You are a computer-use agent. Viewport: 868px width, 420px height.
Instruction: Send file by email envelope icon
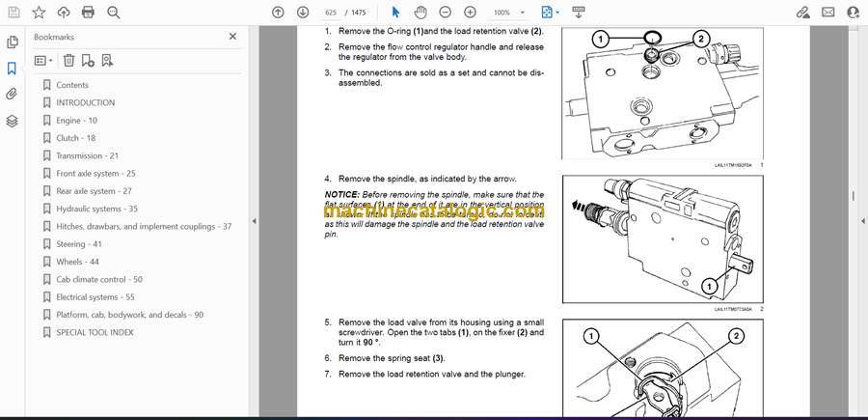click(828, 13)
